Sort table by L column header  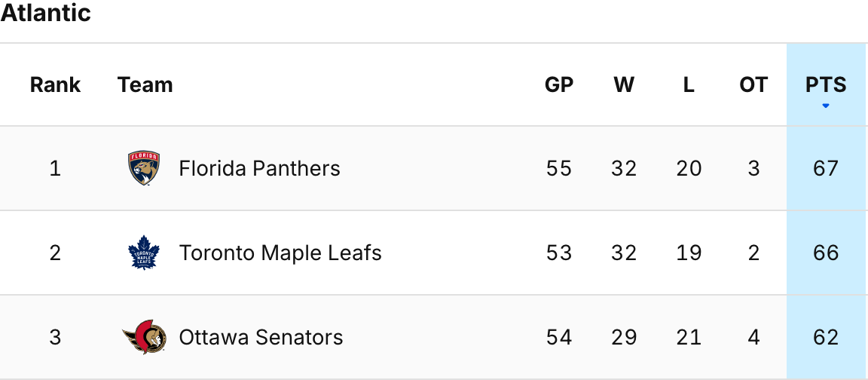click(x=689, y=84)
